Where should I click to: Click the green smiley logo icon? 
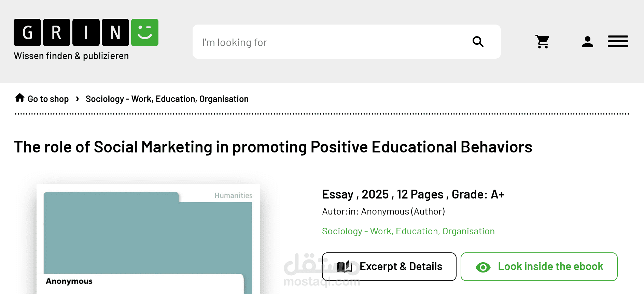145,32
